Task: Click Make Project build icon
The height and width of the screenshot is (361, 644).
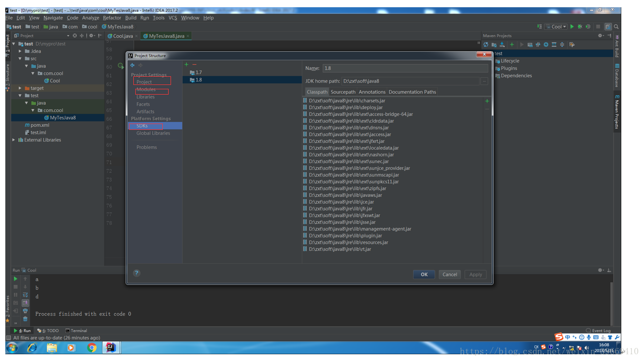Action: coord(539,27)
